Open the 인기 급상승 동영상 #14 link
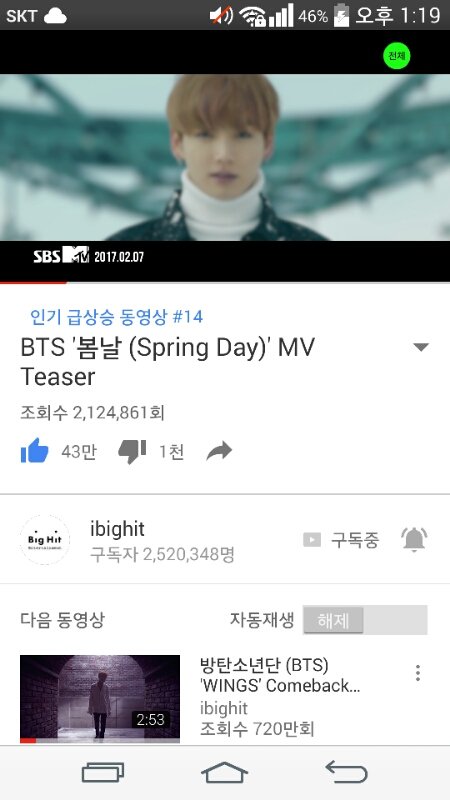450x800 pixels. (116, 317)
